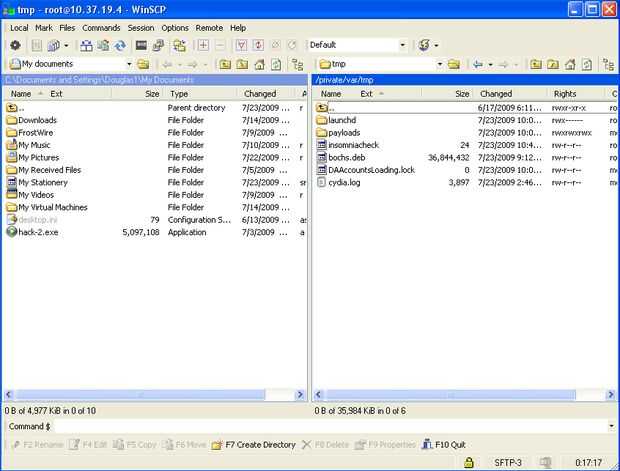Go to parent directory in remote panel toolbar
Viewport: 620px width, 471px height.
click(536, 64)
